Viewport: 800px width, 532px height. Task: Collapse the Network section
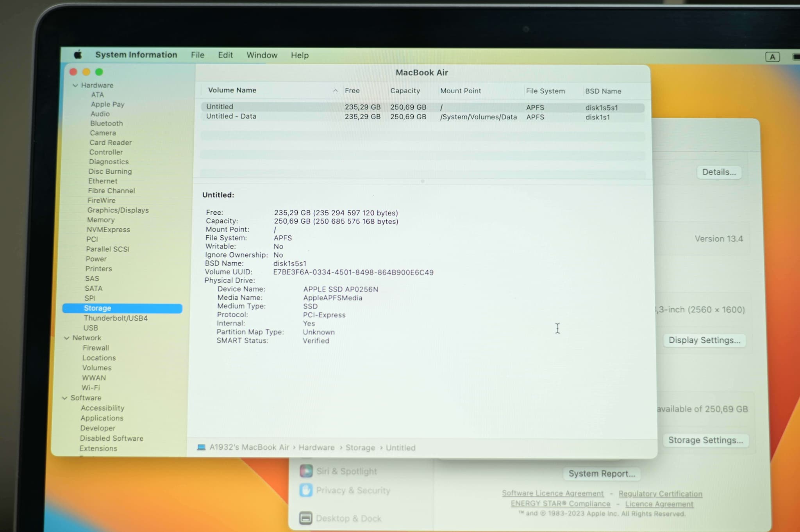click(x=67, y=338)
